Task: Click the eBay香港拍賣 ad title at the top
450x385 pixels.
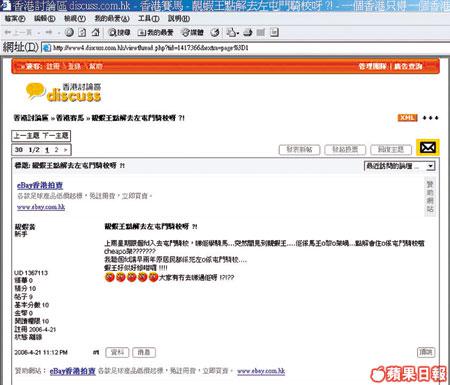Action: [40, 185]
